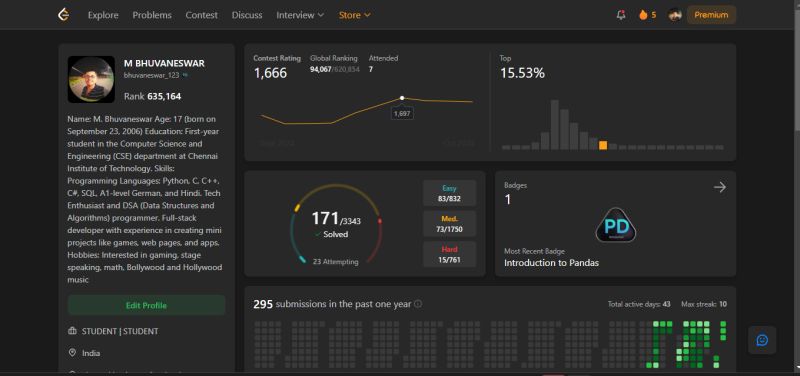Click the Edit Profile button
Image resolution: width=800 pixels, height=376 pixels.
(146, 305)
